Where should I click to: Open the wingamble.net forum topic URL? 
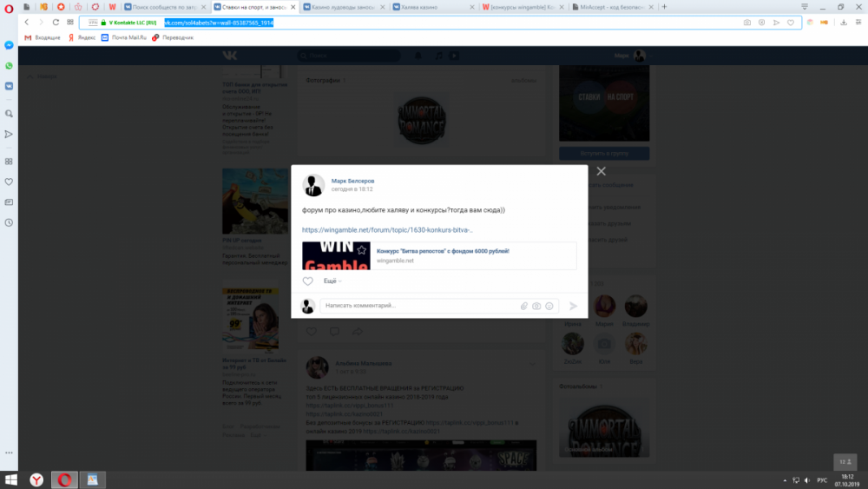pos(387,230)
